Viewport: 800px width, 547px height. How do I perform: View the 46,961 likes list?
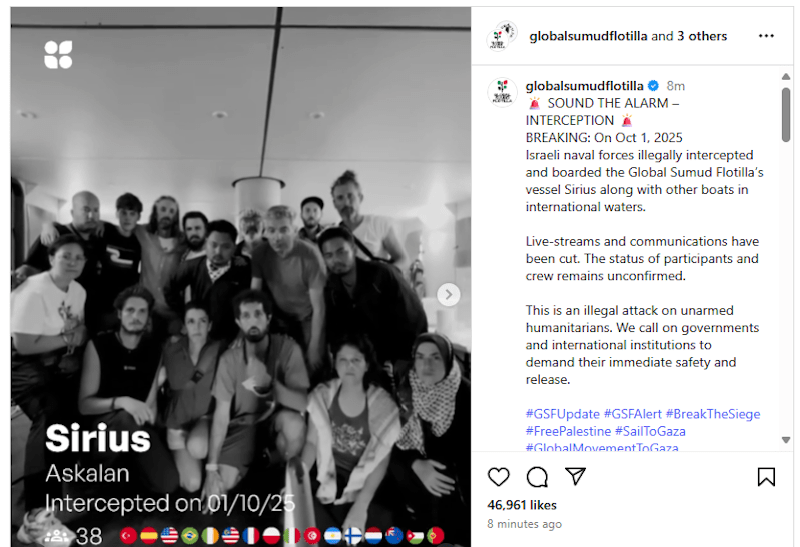coord(521,505)
